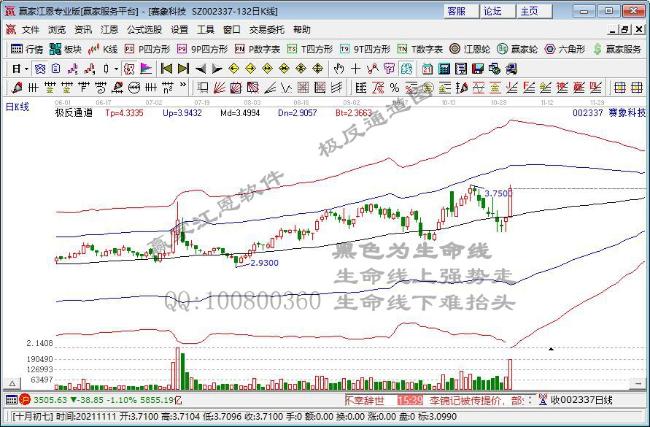Click the 客服 button
The height and width of the screenshot is (427, 650).
(x=461, y=11)
